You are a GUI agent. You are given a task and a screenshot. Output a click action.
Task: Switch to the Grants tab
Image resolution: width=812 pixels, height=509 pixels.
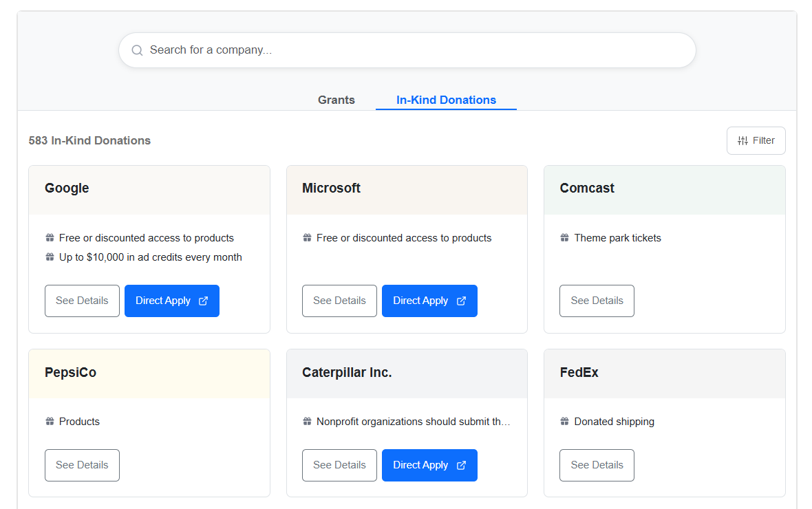point(336,100)
